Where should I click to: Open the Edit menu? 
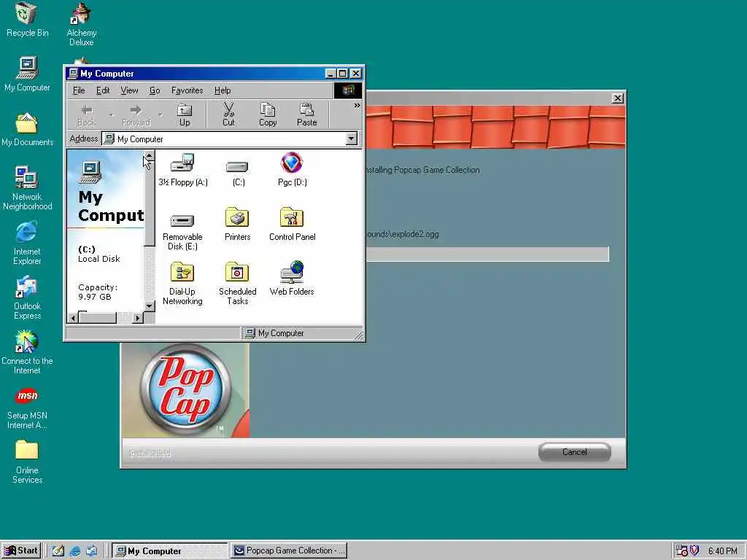click(x=103, y=90)
